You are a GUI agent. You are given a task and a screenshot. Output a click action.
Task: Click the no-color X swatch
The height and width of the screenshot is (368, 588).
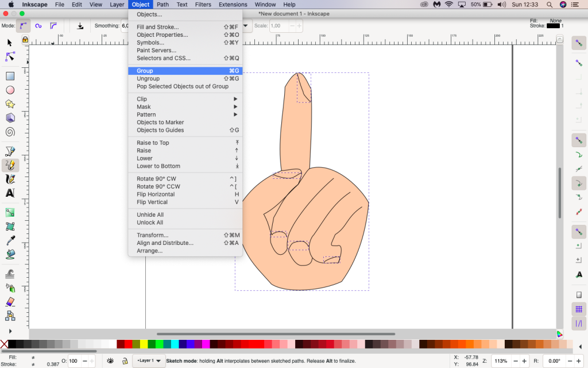[4, 344]
